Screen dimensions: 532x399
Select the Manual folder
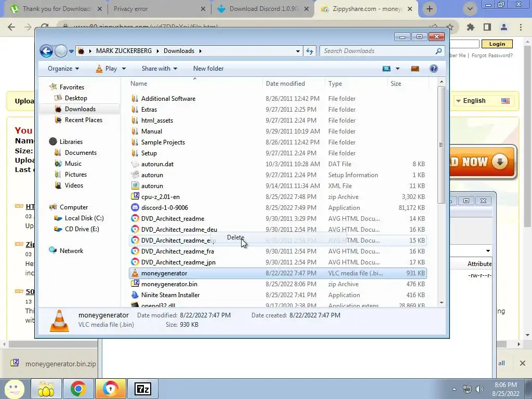click(151, 131)
